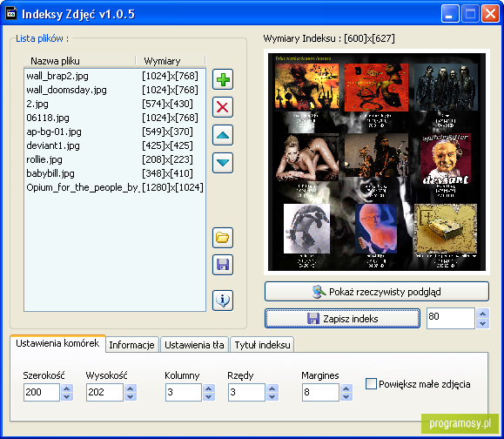
Task: Open a file list with the folder icon
Action: pos(223,238)
